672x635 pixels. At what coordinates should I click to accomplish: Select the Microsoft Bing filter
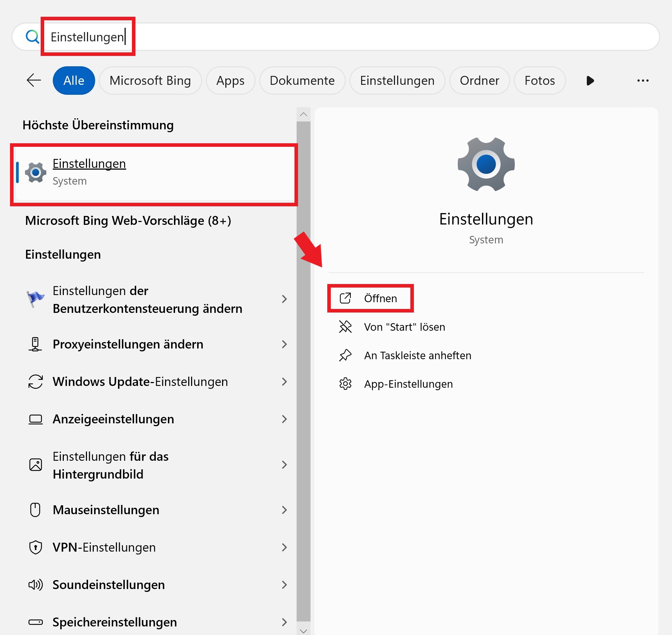150,81
